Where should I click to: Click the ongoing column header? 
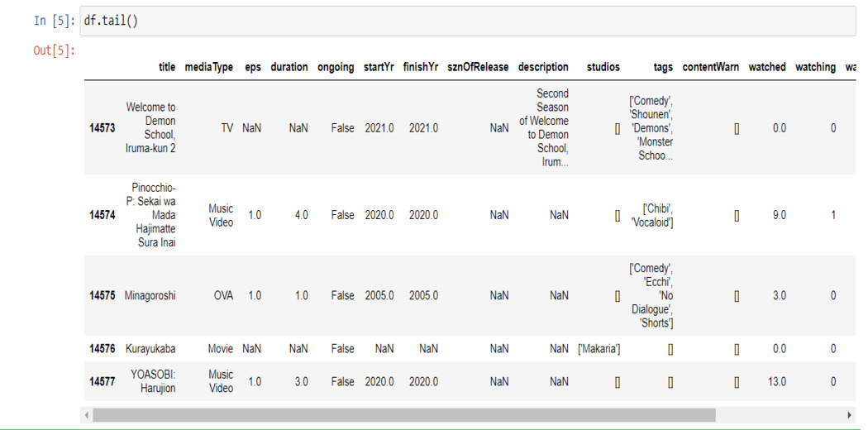point(336,67)
